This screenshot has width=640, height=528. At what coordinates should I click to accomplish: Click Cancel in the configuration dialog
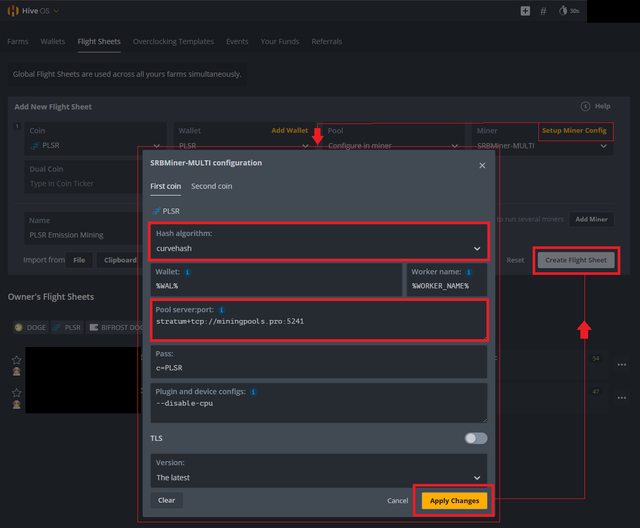(x=398, y=501)
